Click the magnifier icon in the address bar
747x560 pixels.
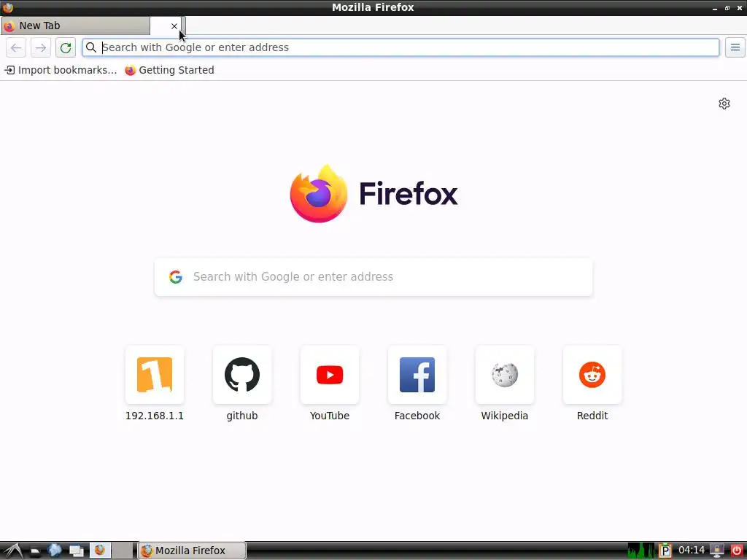click(91, 47)
